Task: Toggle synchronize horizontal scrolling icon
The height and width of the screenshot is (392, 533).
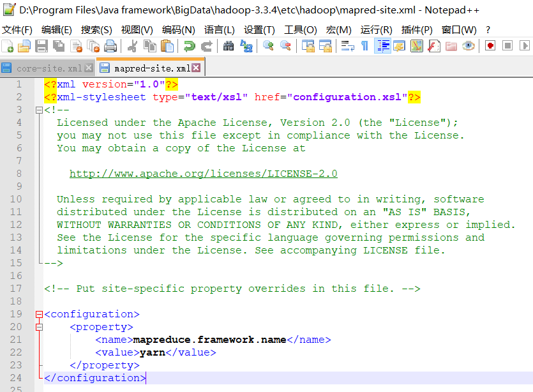Action: [326, 46]
